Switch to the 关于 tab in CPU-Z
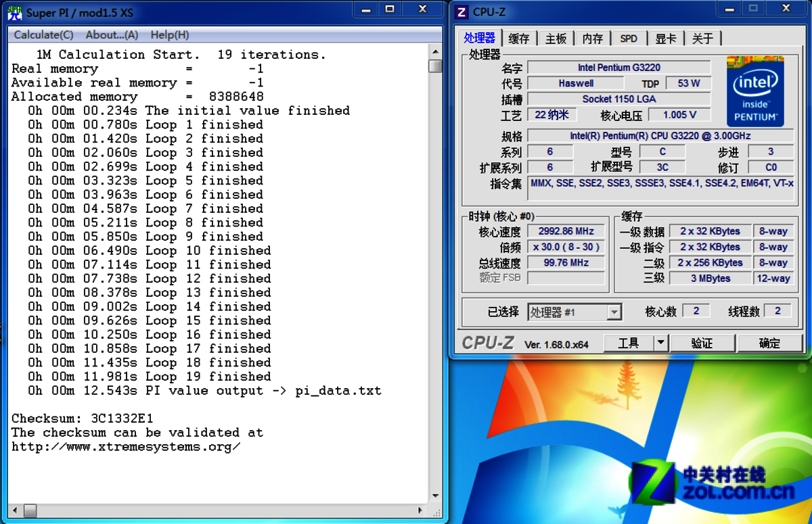812x524 pixels. point(703,39)
